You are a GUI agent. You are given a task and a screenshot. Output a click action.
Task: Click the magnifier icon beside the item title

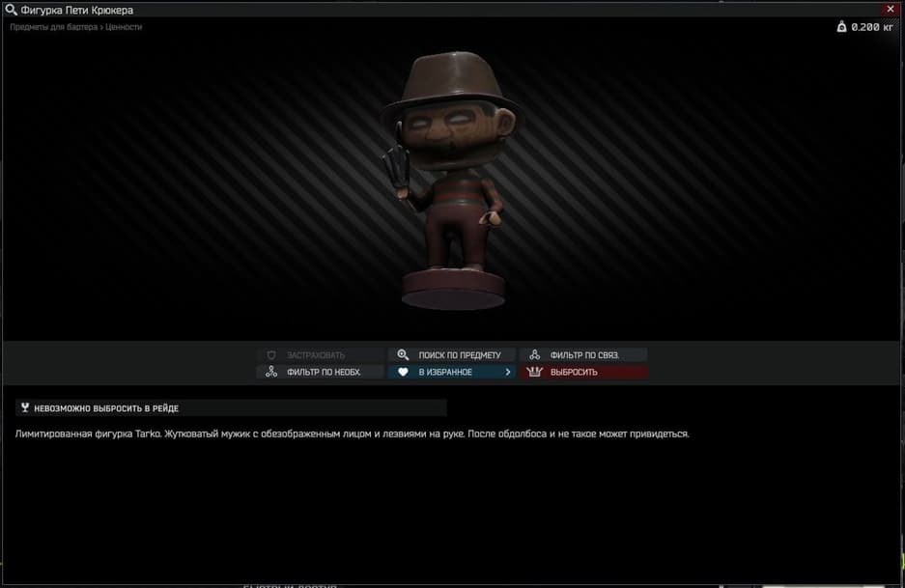[x=11, y=10]
